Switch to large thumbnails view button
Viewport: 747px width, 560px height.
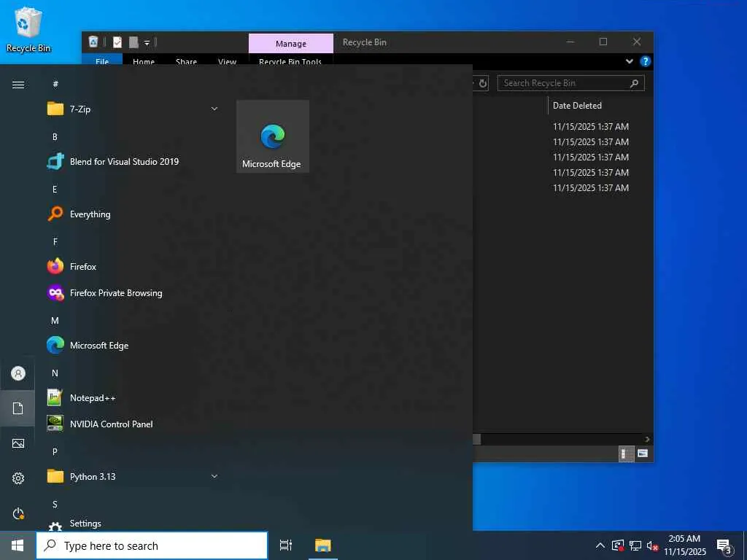click(x=643, y=454)
